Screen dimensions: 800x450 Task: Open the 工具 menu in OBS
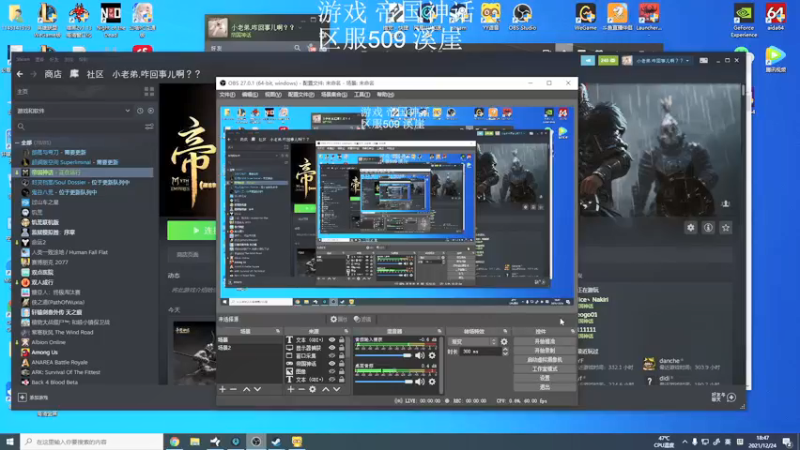coord(362,94)
